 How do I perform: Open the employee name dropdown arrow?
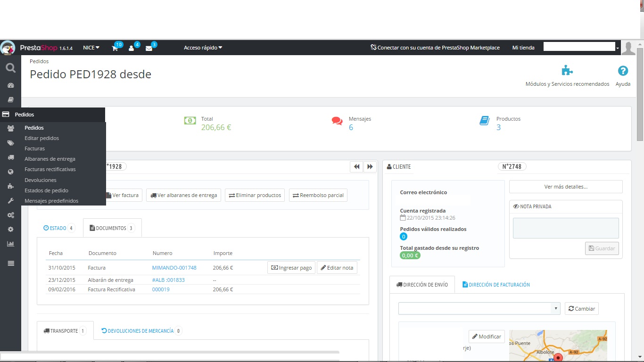(x=618, y=48)
